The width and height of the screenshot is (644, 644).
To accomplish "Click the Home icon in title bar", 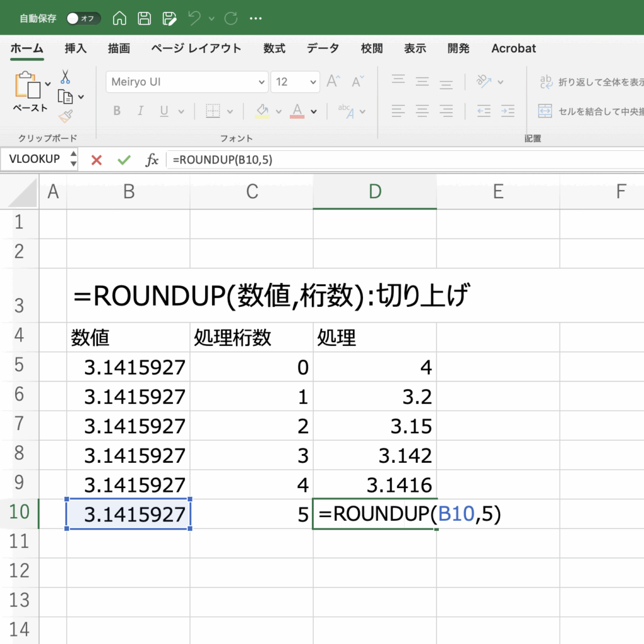I will coord(119,18).
